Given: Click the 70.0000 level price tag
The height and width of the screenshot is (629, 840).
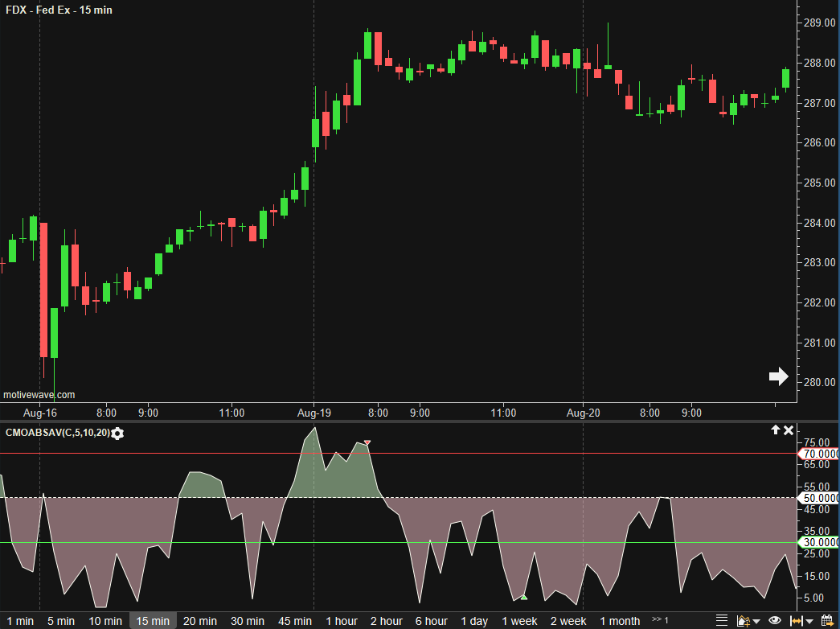Looking at the screenshot, I should [818, 454].
